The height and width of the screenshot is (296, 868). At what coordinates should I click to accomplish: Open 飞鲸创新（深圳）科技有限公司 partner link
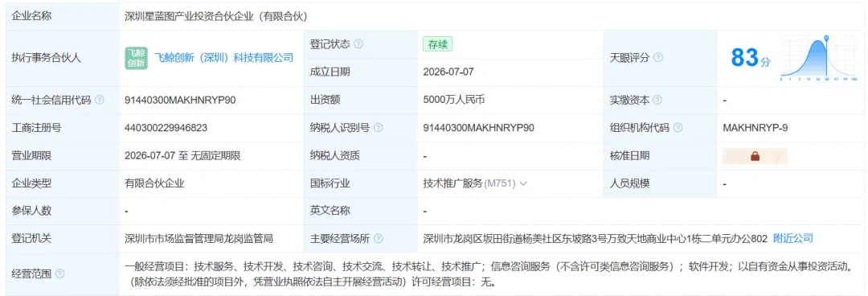tap(223, 58)
